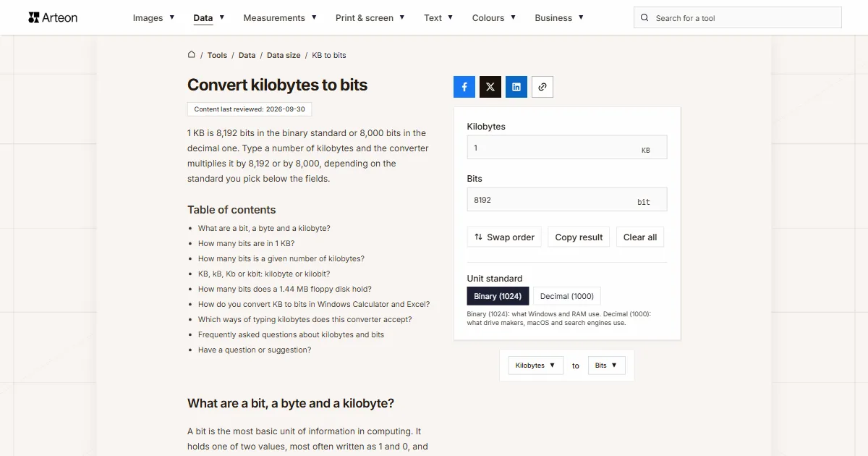This screenshot has height=456, width=868.
Task: Share page on Facebook
Action: tap(464, 87)
